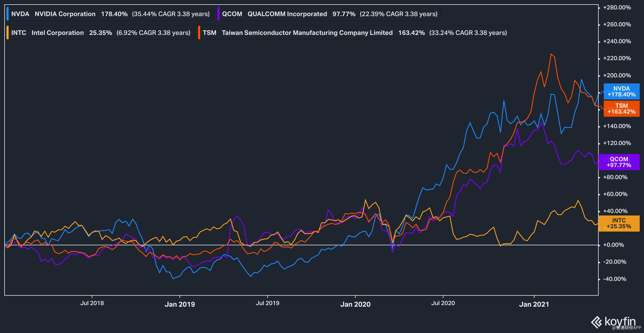Click the TSM +163.42% price tag
The width and height of the screenshot is (644, 333).
point(621,109)
